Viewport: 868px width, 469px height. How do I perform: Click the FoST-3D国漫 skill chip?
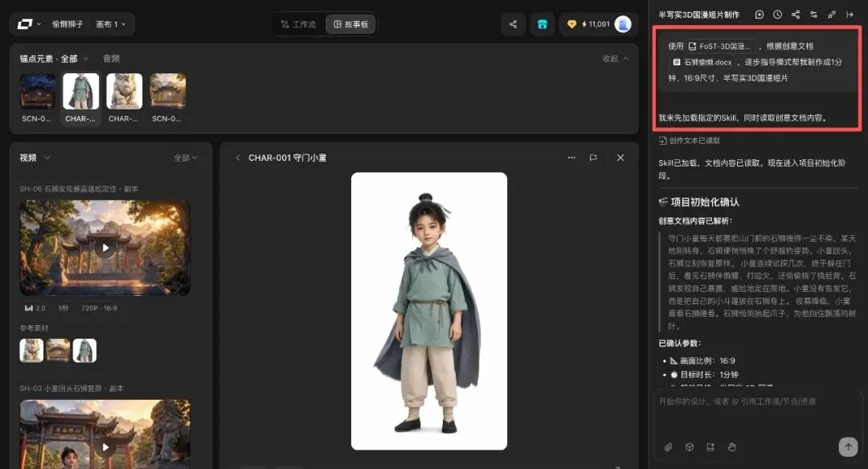tap(720, 47)
